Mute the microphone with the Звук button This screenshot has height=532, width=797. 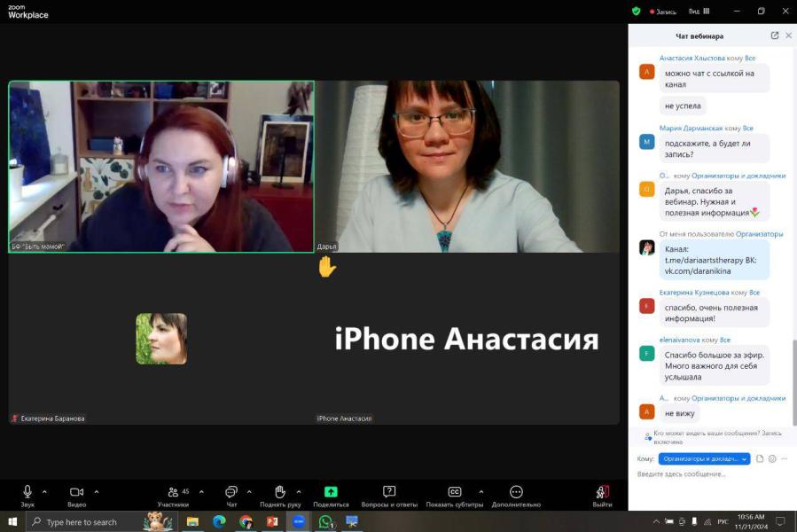pos(27,492)
